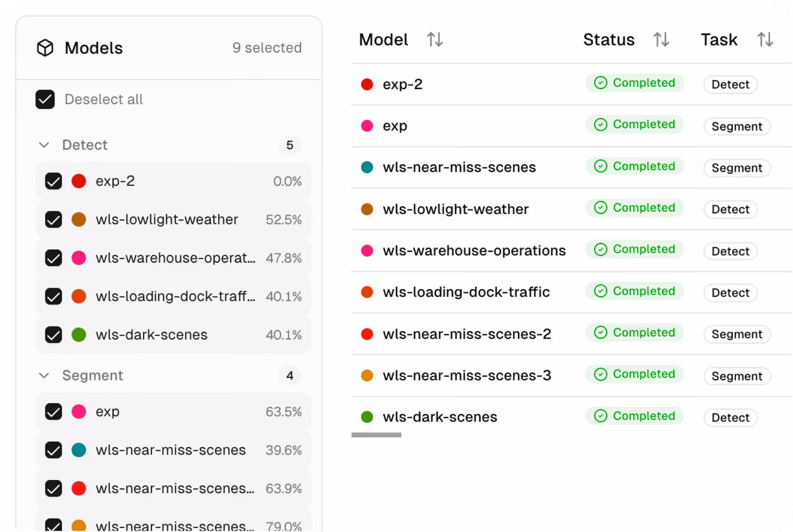The image size is (793, 532).
Task: Uncheck wls-warehouse-operat... model checkbox
Action: (53, 258)
